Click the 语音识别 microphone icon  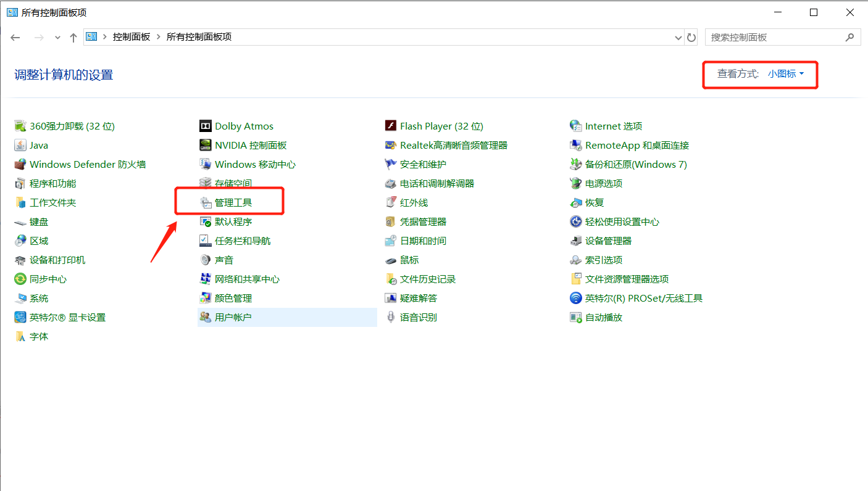click(391, 318)
